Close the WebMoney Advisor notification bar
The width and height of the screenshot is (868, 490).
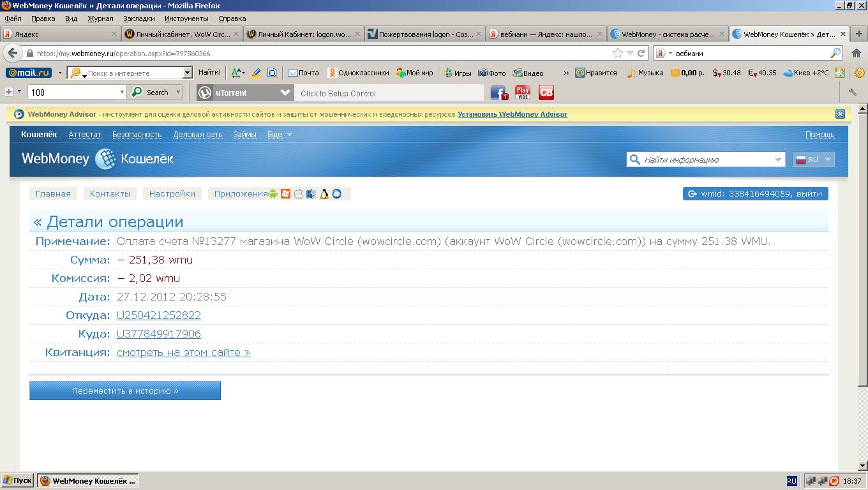840,114
